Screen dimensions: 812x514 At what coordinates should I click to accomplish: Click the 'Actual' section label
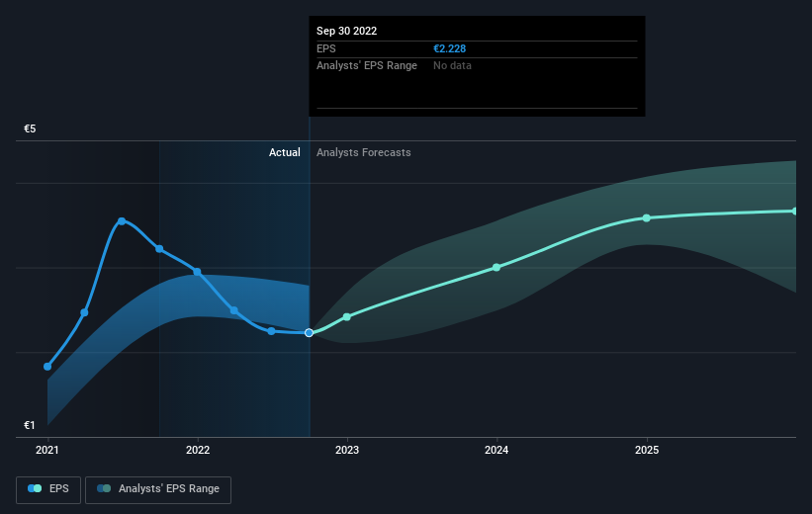click(x=284, y=152)
